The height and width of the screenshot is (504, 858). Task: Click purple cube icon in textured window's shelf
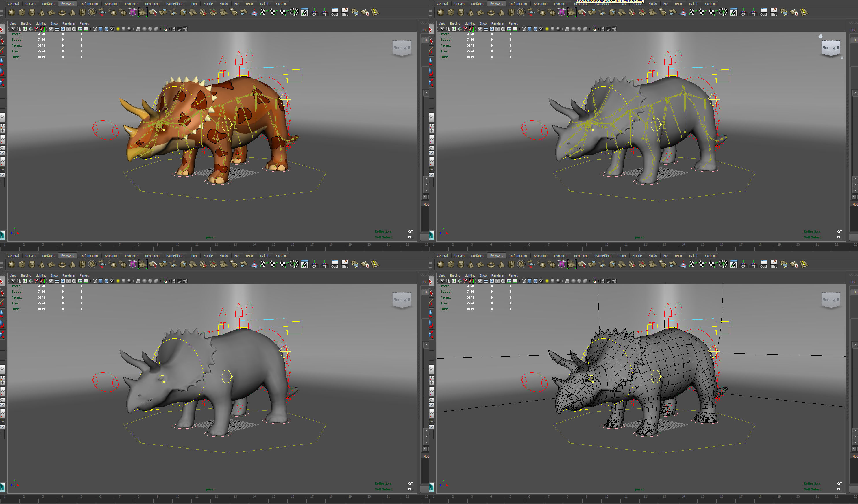(x=132, y=13)
